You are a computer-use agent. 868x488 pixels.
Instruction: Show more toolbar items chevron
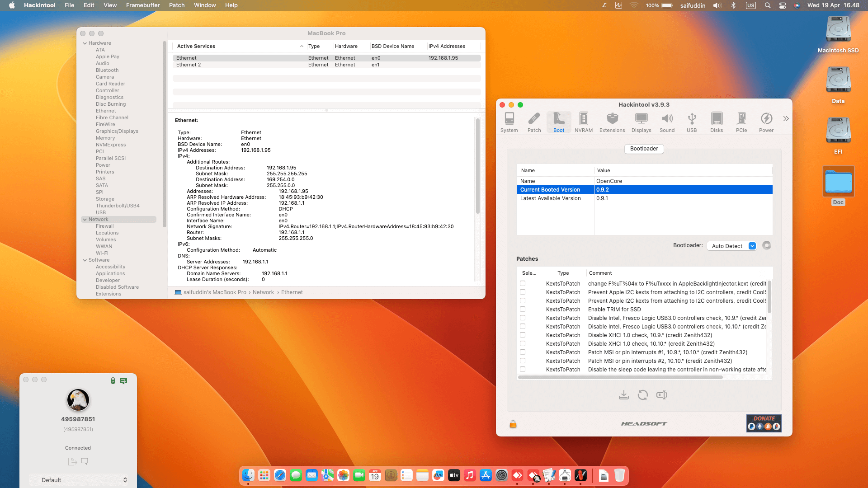pos(786,119)
